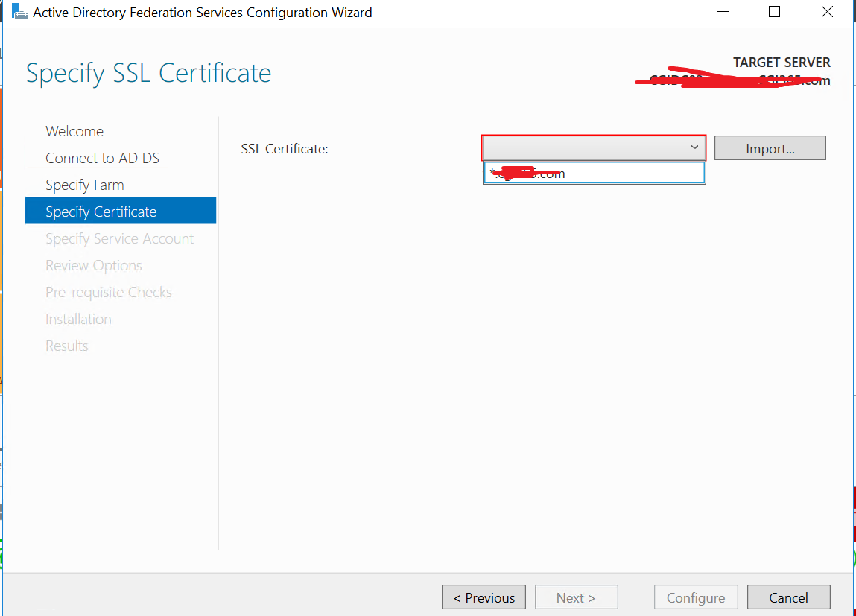This screenshot has width=856, height=616.
Task: Go to the Installation step
Action: coord(78,319)
